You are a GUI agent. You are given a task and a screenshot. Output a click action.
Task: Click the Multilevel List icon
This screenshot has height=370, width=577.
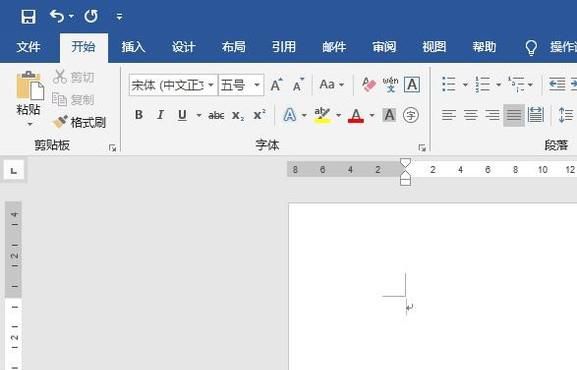coord(516,84)
